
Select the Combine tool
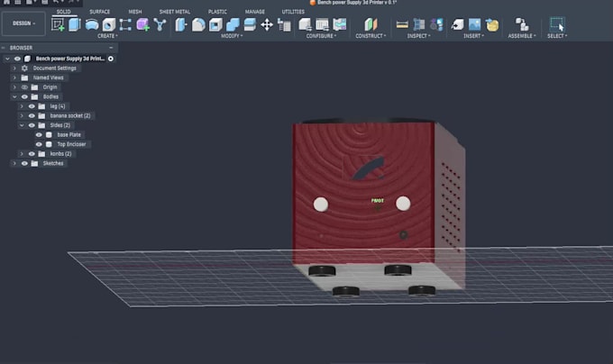tap(233, 24)
